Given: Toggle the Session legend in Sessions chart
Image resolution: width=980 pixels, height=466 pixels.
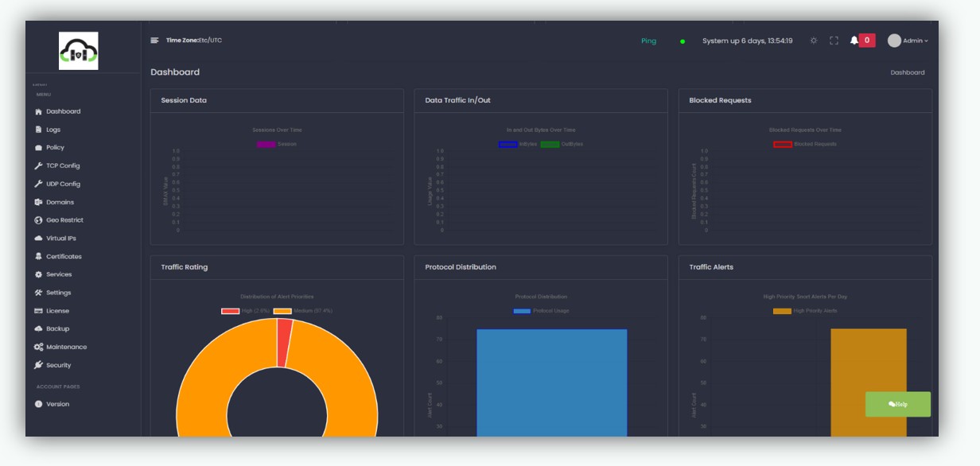Looking at the screenshot, I should pyautogui.click(x=266, y=144).
